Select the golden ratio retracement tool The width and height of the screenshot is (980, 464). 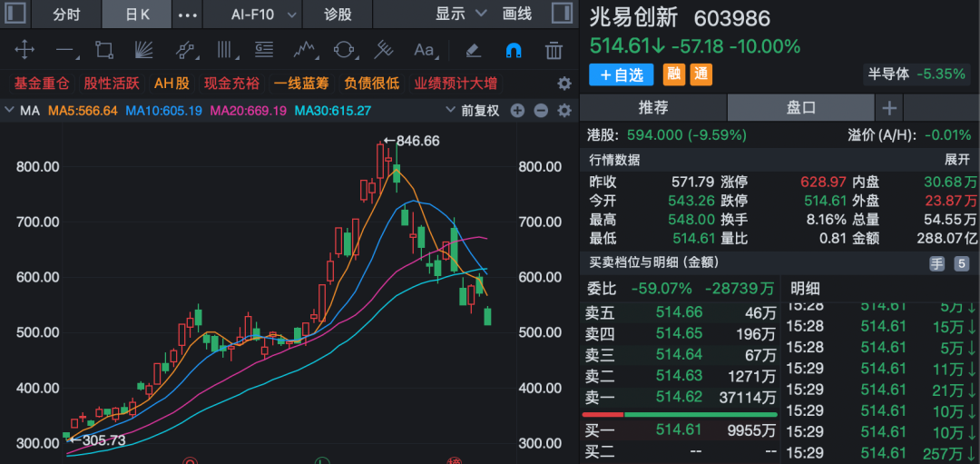(x=264, y=49)
